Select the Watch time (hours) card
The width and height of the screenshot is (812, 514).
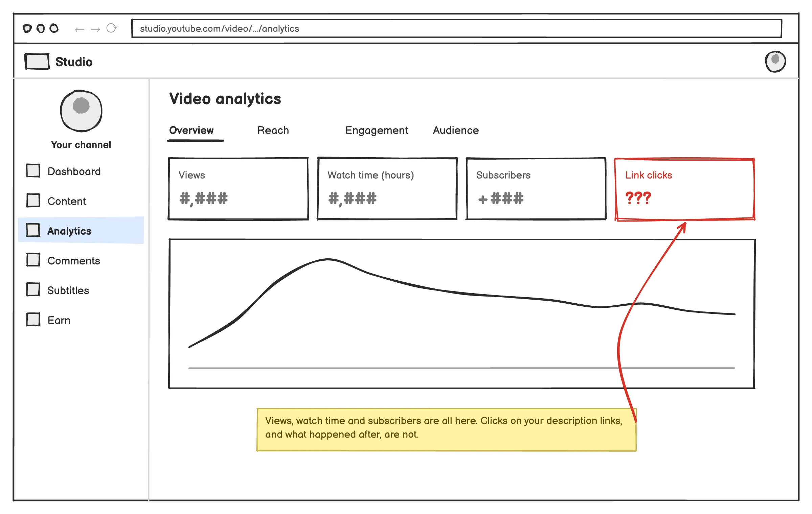(x=387, y=189)
